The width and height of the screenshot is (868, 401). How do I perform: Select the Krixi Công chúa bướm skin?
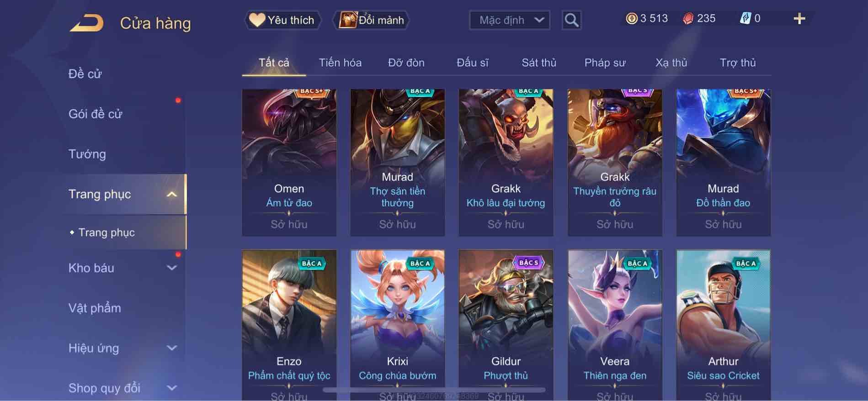coord(397,325)
